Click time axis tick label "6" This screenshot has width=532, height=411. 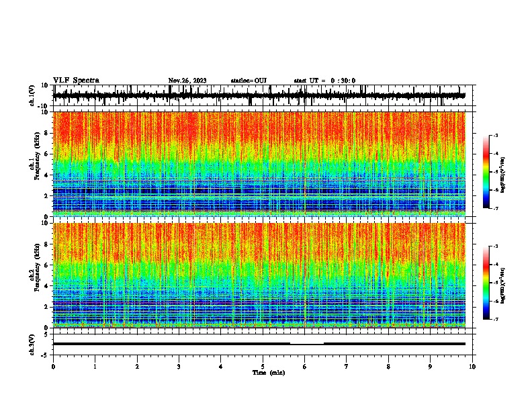pyautogui.click(x=305, y=367)
